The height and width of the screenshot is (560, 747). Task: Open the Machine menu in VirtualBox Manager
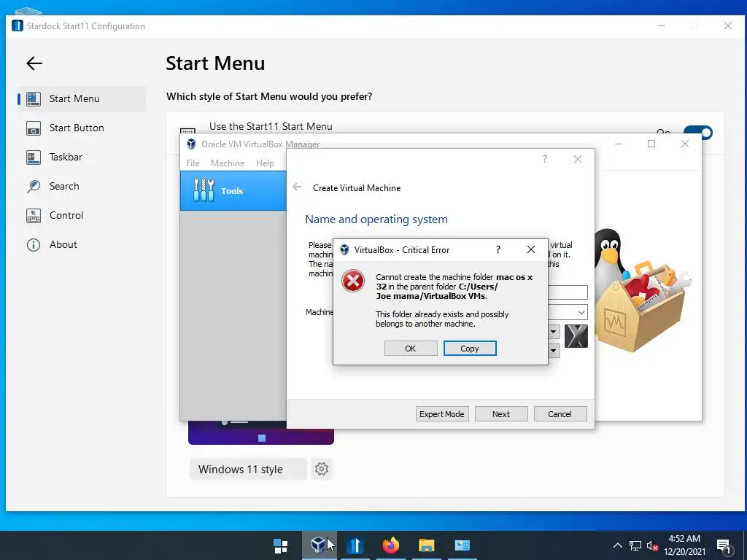(x=228, y=163)
